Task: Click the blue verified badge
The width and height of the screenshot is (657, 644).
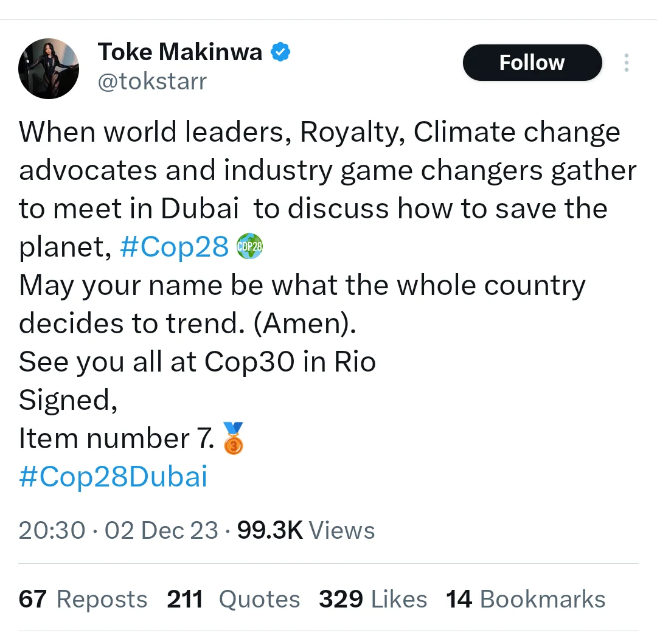Action: 280,52
